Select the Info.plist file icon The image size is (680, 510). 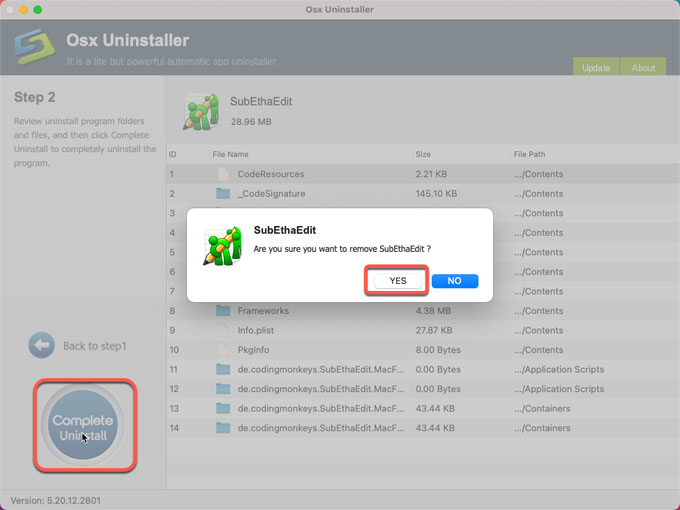pos(223,330)
